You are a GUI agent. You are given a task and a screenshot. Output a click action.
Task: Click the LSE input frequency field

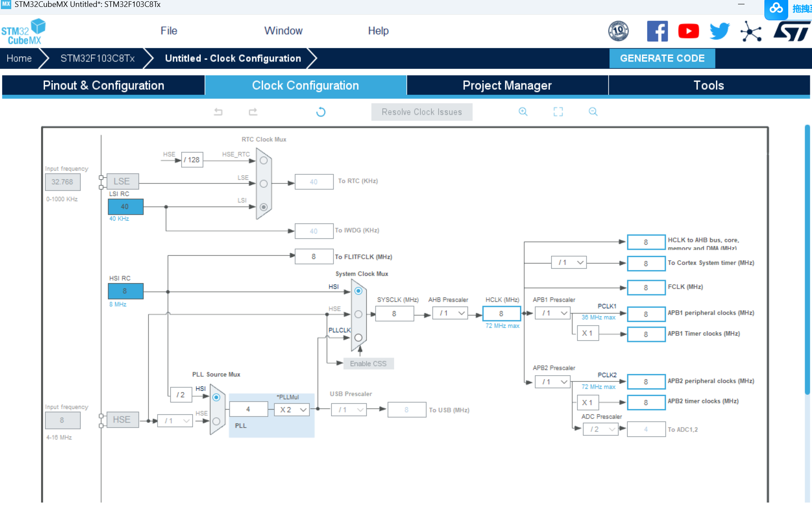coord(63,182)
